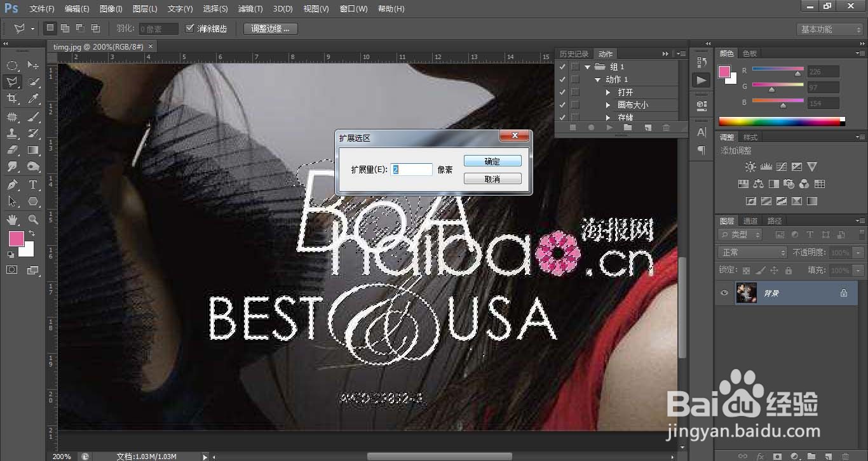
Task: Collapse the 组 1 action set
Action: (588, 67)
